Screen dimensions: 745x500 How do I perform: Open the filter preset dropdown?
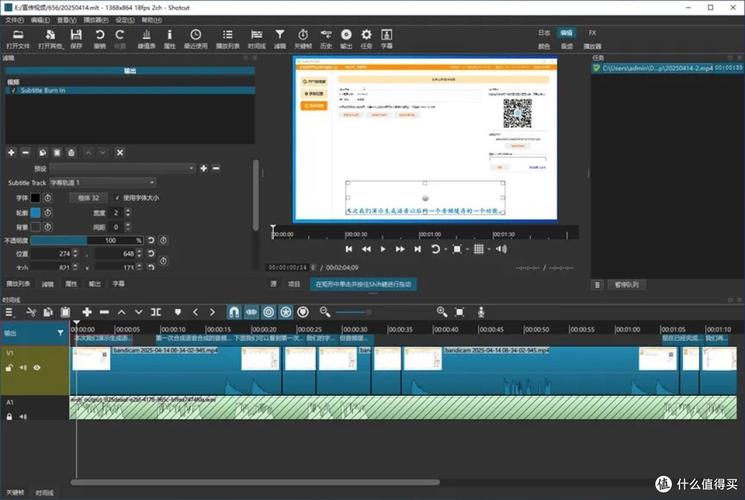point(123,168)
